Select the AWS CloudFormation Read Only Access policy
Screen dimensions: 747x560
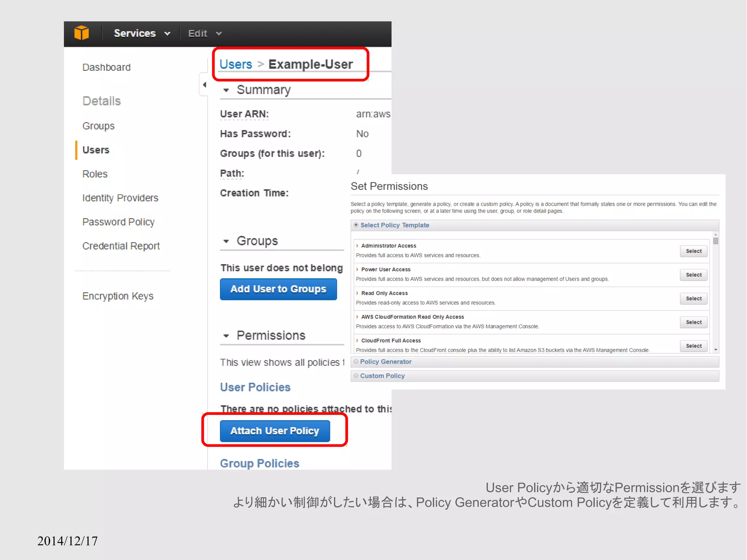(693, 322)
